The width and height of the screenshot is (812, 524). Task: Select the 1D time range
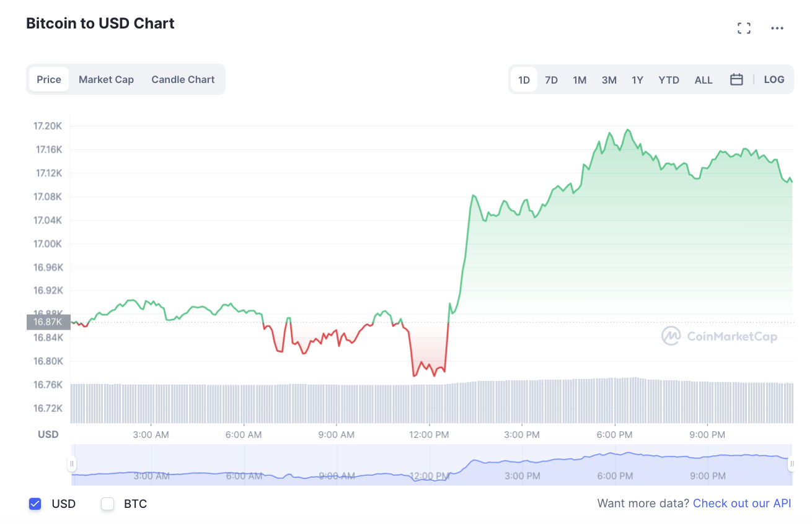pyautogui.click(x=524, y=80)
